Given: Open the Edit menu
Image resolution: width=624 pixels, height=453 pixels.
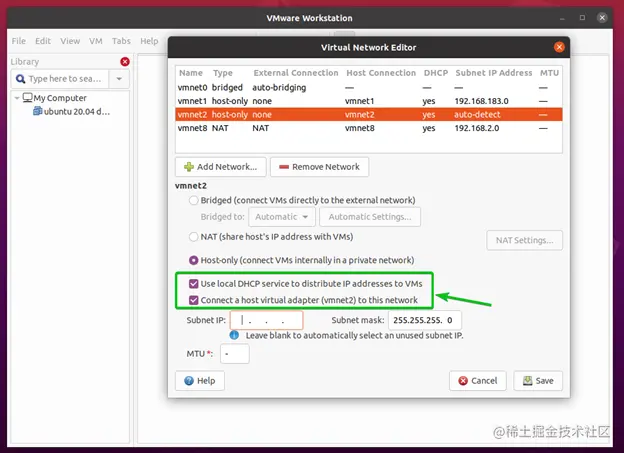Looking at the screenshot, I should (43, 41).
